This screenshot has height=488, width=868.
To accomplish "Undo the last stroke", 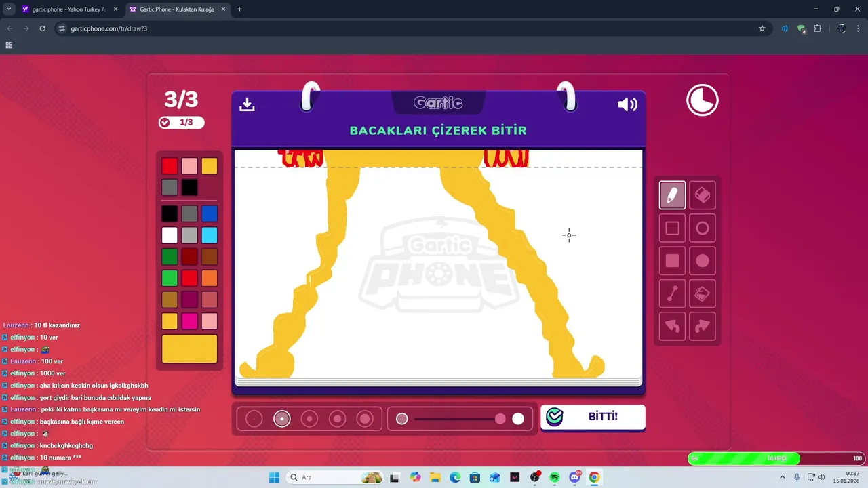I will tap(672, 326).
